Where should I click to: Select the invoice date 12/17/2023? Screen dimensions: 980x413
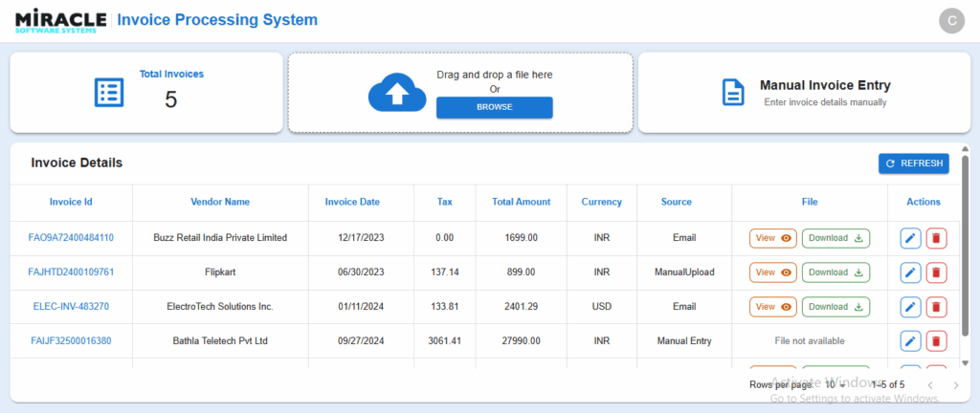361,238
